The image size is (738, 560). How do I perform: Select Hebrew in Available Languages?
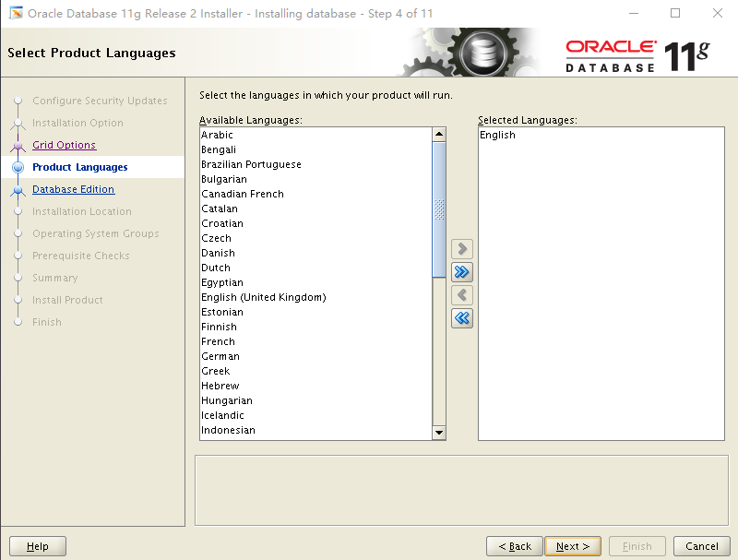(x=315, y=386)
